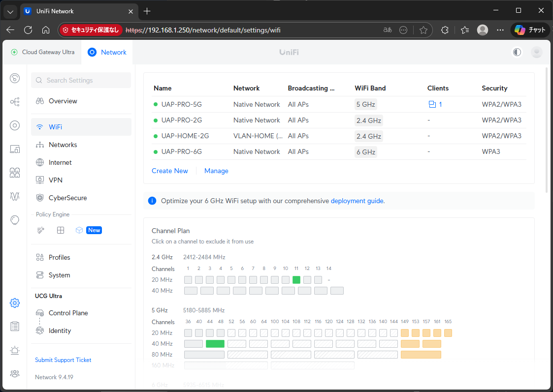Toggle 2.4 GHz channel 11 at 20 MHz
This screenshot has width=553, height=392.
(296, 280)
